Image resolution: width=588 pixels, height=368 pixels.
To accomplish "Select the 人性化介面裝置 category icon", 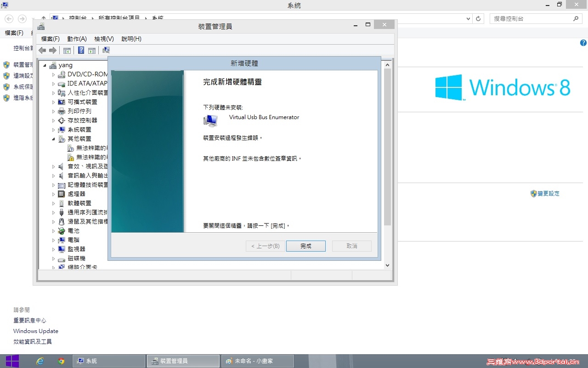I will pyautogui.click(x=62, y=92).
